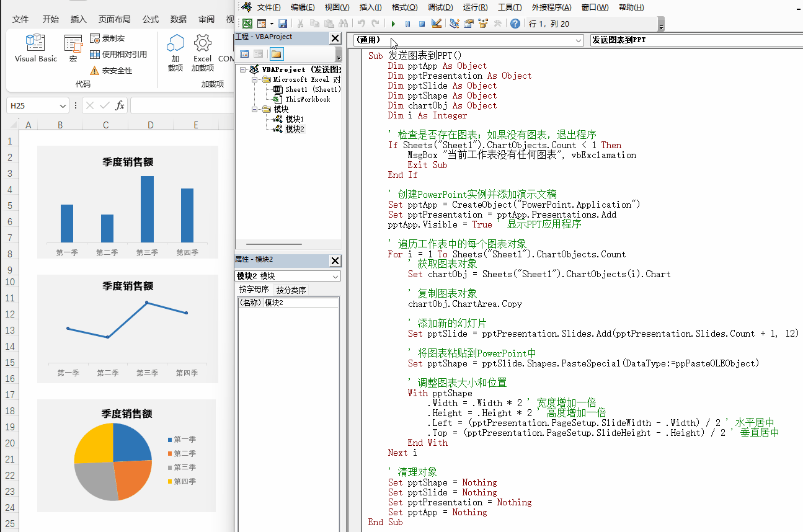The image size is (803, 532).
Task: Click View Object icon in project panel
Action: (259, 54)
